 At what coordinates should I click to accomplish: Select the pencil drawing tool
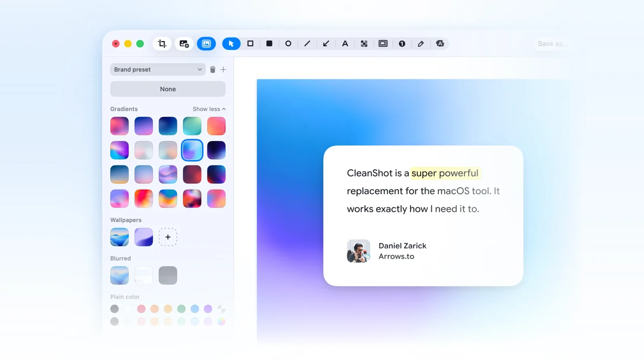[x=421, y=43]
